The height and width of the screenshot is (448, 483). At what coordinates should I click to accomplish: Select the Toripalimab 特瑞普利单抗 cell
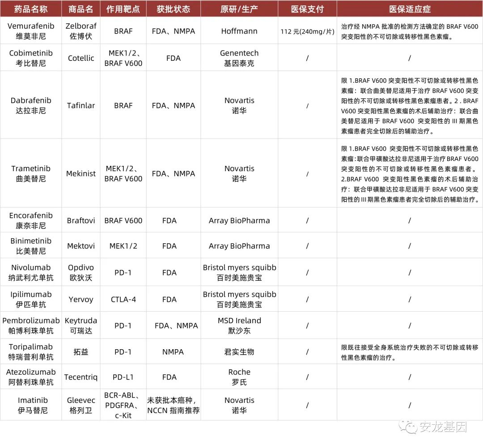(31, 351)
